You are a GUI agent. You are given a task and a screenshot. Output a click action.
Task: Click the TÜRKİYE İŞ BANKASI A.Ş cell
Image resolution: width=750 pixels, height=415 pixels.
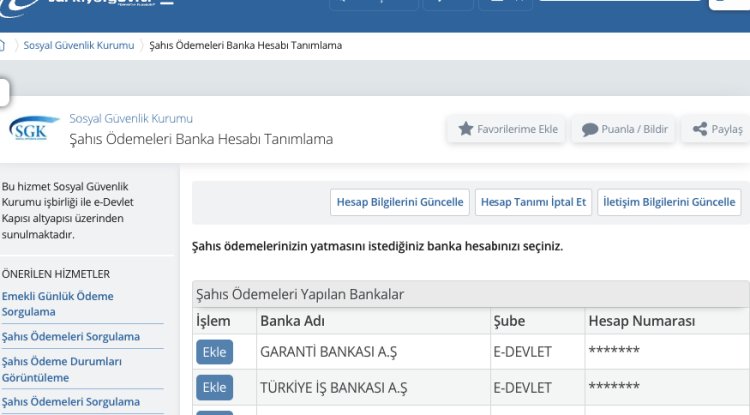tap(373, 387)
